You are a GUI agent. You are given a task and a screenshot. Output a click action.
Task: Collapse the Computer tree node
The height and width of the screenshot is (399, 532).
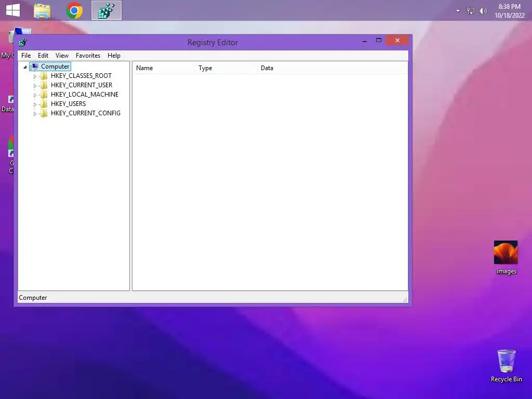pos(25,67)
